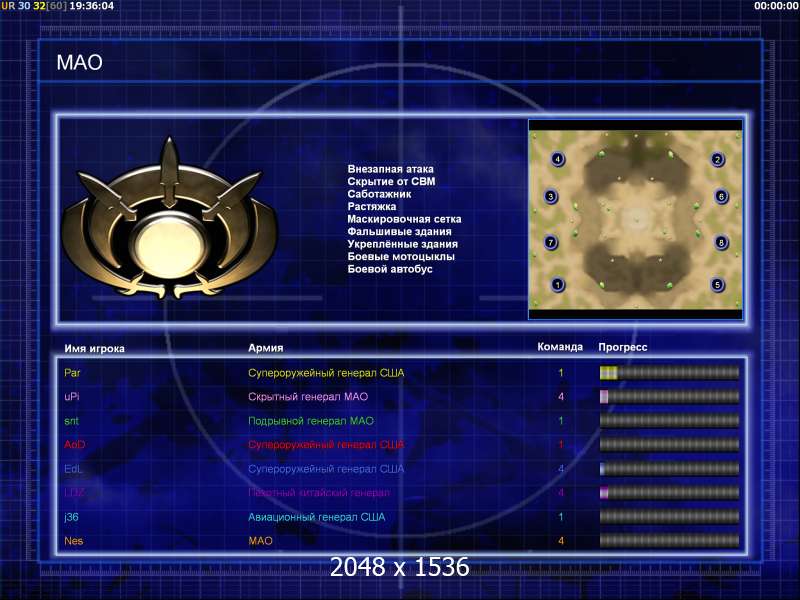Click start position marker 5 on map

coord(717,284)
